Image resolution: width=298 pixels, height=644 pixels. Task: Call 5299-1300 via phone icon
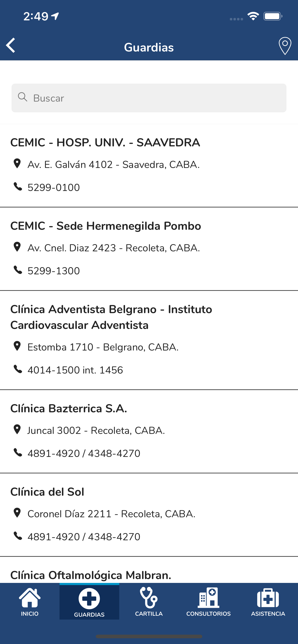(18, 270)
